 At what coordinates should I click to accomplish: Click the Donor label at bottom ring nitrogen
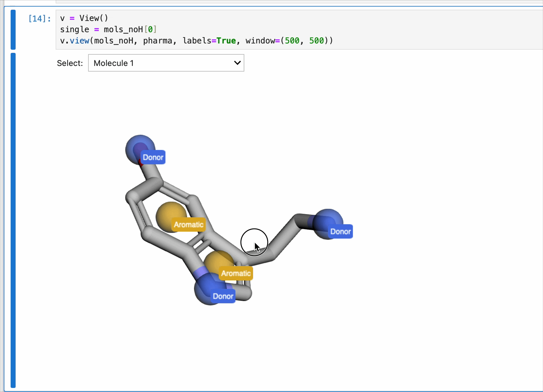(223, 296)
